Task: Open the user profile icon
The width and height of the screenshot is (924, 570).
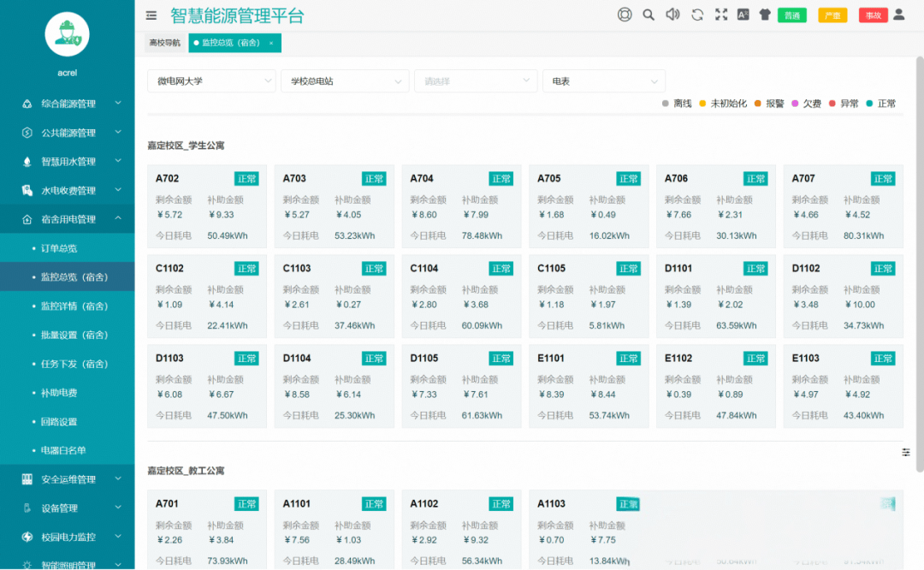Action: 899,15
